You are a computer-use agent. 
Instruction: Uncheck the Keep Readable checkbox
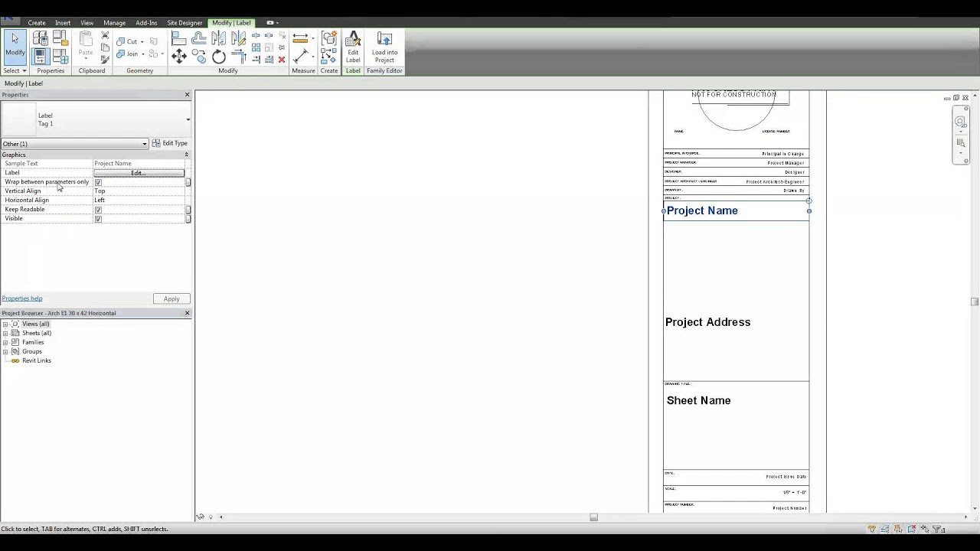tap(98, 210)
